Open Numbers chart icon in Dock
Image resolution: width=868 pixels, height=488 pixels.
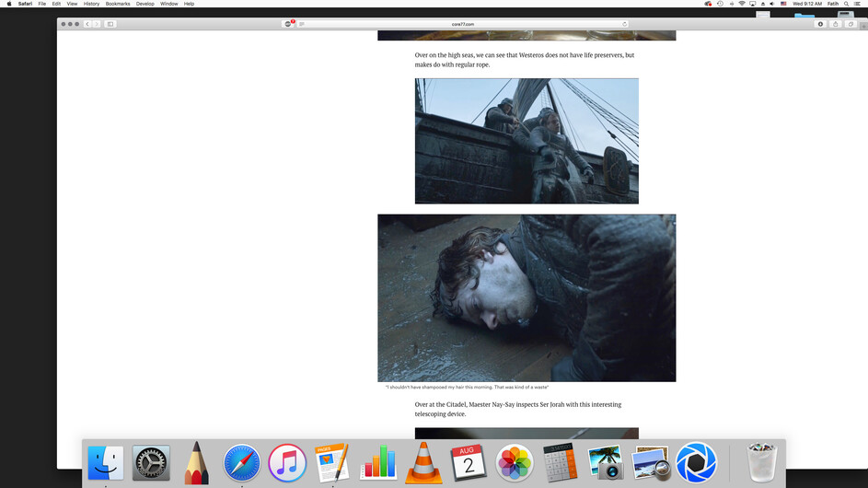378,462
